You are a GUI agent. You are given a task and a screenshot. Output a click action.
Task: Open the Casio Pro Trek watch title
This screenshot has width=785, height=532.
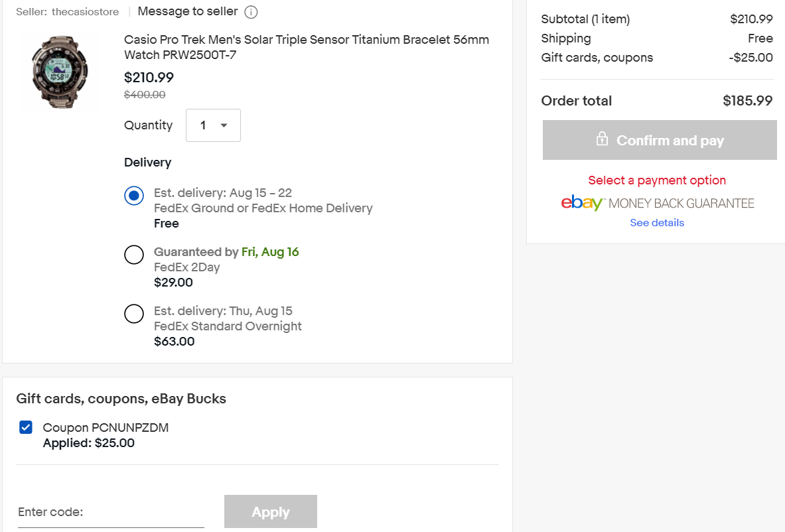pos(307,47)
